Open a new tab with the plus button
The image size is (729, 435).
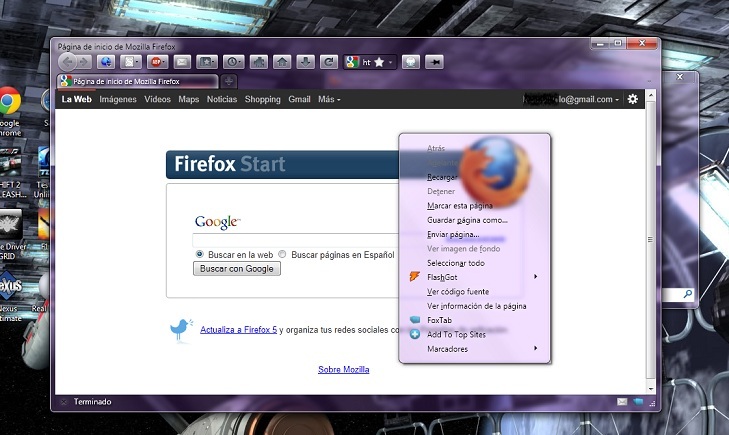point(228,81)
